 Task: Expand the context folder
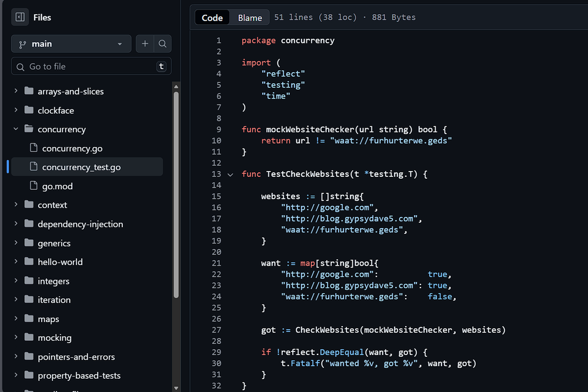[x=52, y=205]
